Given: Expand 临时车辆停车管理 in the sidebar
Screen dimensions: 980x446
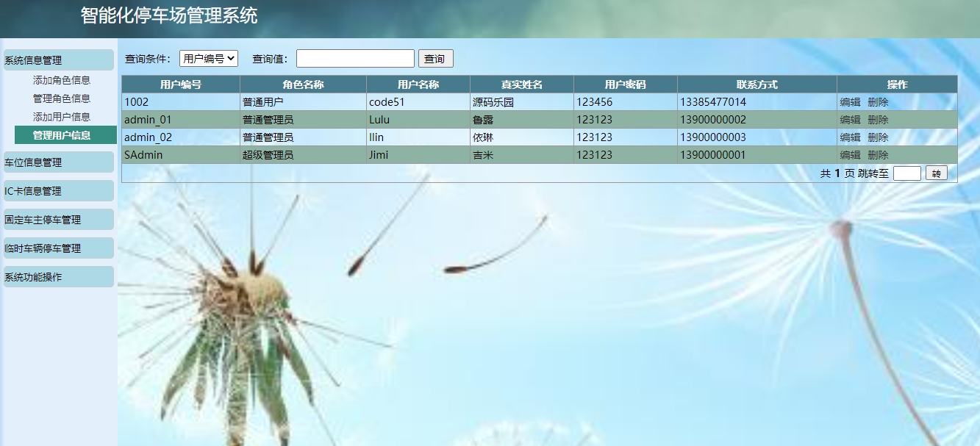Looking at the screenshot, I should point(58,248).
